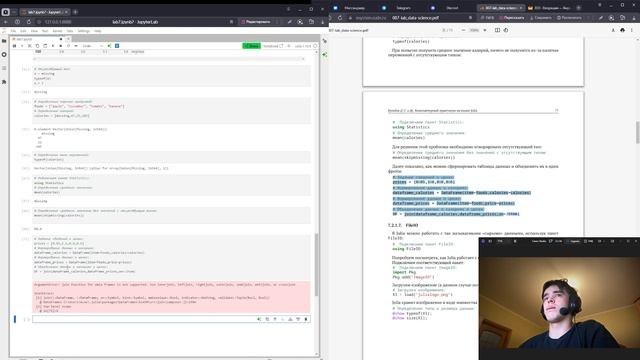Click the Save button in PDF browser toolbar
640x360 pixels.
(541, 18)
